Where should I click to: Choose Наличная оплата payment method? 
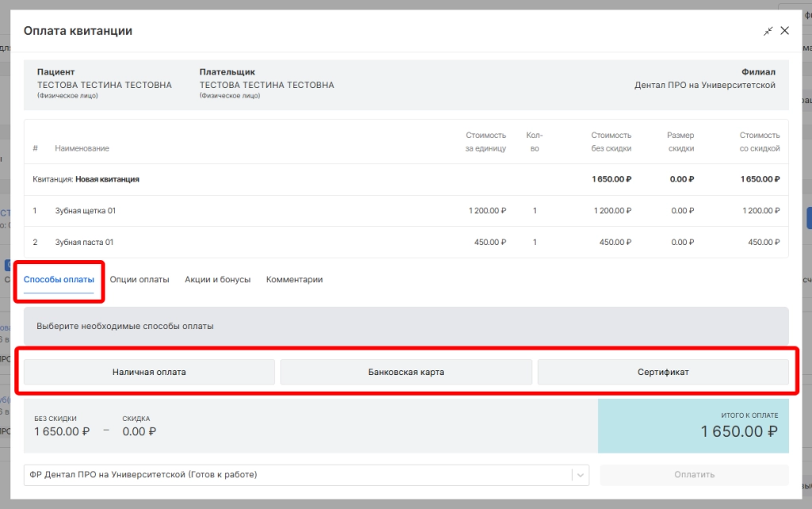pyautogui.click(x=149, y=372)
